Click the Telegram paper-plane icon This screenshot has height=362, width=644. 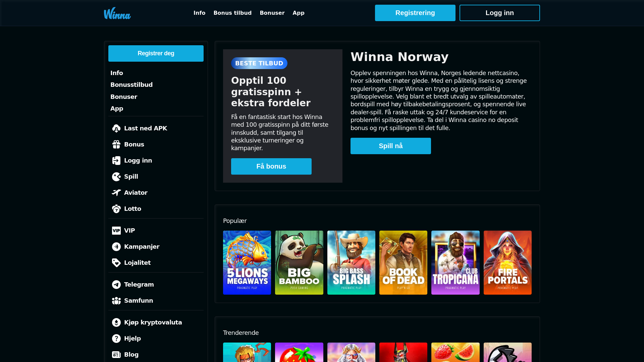coord(116,285)
